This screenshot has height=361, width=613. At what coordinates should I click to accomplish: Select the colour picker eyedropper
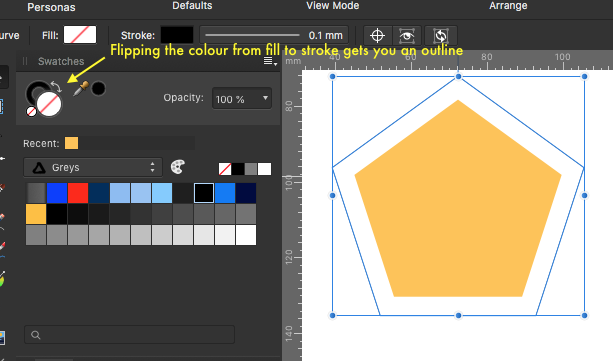pos(81,89)
